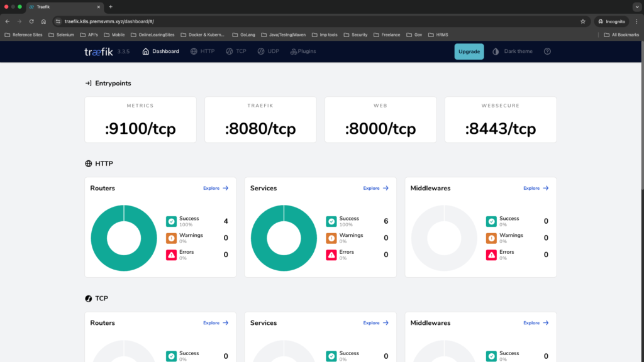Explore TCP Middlewares

click(536, 323)
